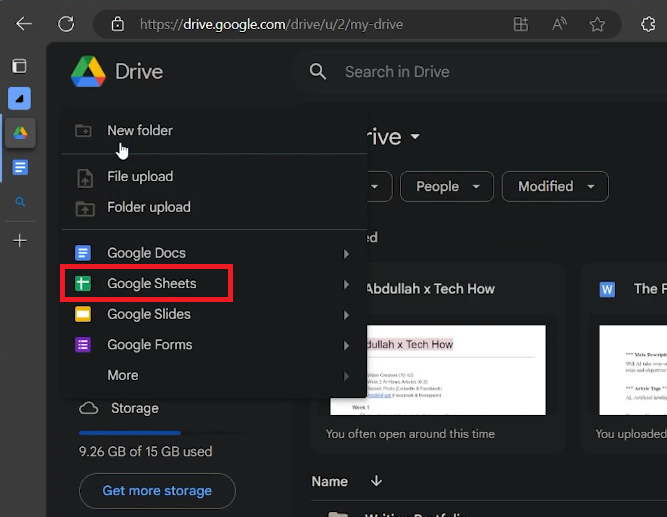The height and width of the screenshot is (517, 667).
Task: Add page to favorites with star icon
Action: [596, 24]
